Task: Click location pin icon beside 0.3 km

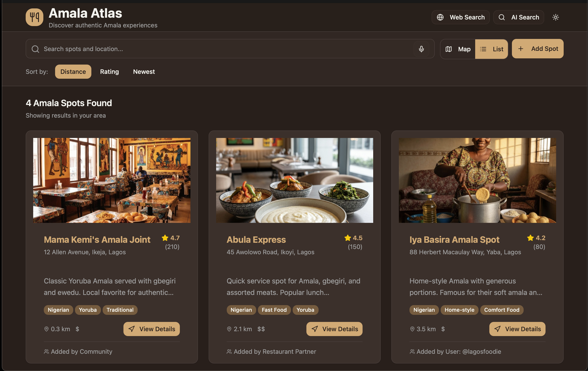Action: tap(46, 329)
